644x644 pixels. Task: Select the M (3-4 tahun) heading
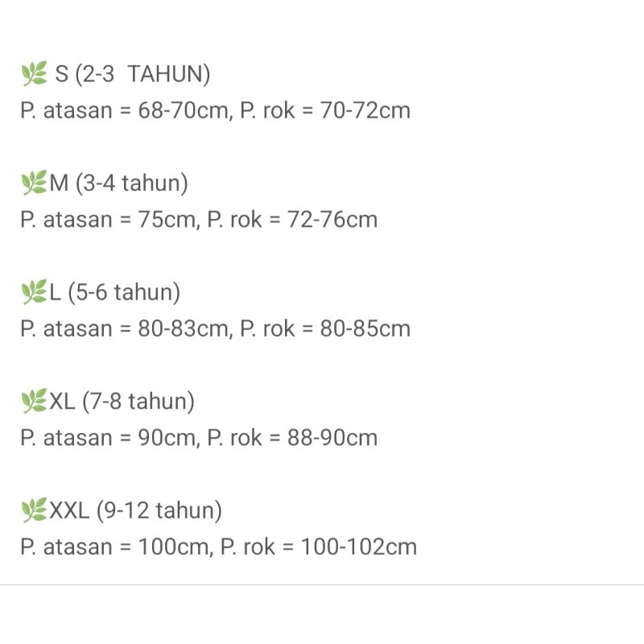pyautogui.click(x=119, y=184)
